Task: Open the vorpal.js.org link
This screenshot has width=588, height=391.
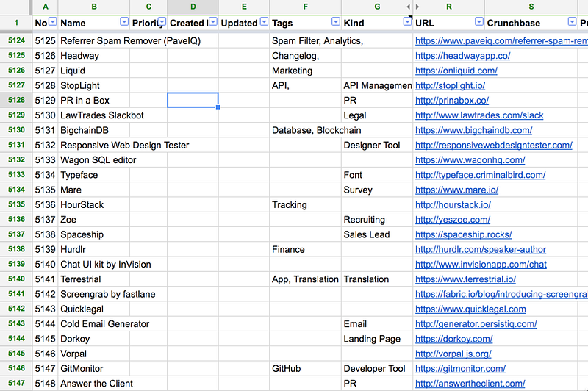Action: [x=453, y=354]
